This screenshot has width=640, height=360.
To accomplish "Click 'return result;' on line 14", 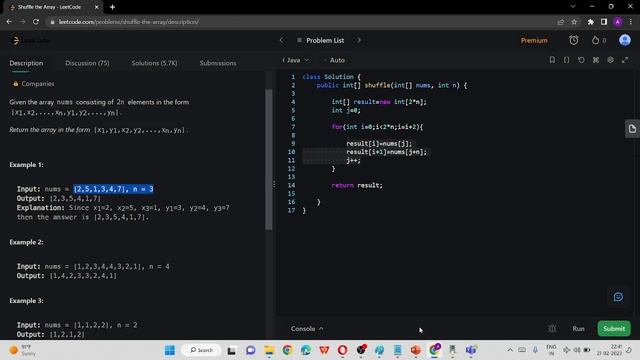I will (357, 185).
